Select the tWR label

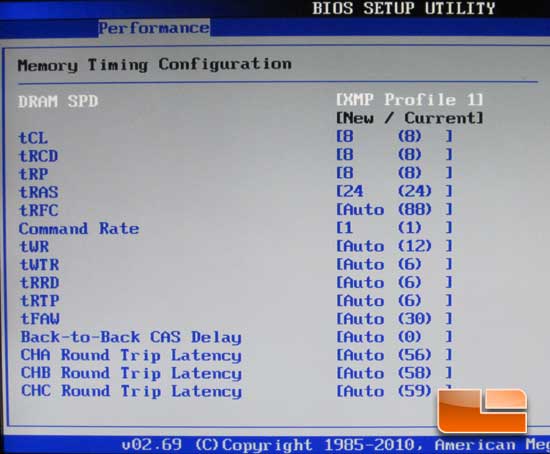(x=34, y=247)
